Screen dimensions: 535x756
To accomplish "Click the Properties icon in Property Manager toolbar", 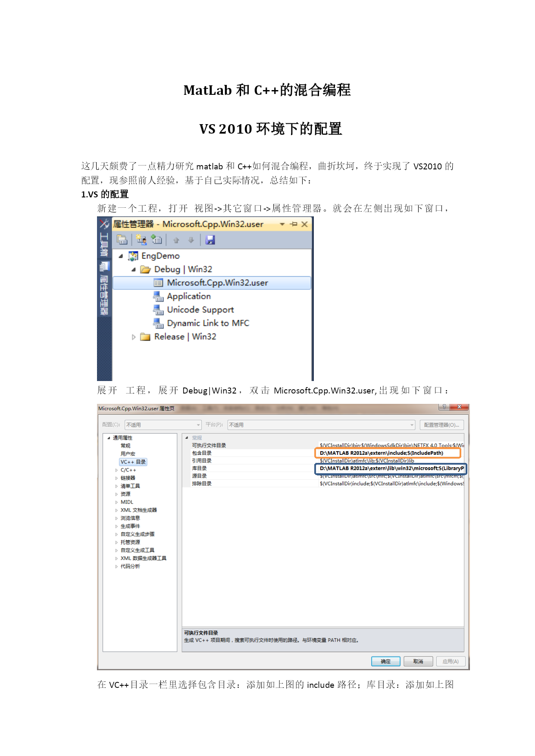I will click(122, 240).
